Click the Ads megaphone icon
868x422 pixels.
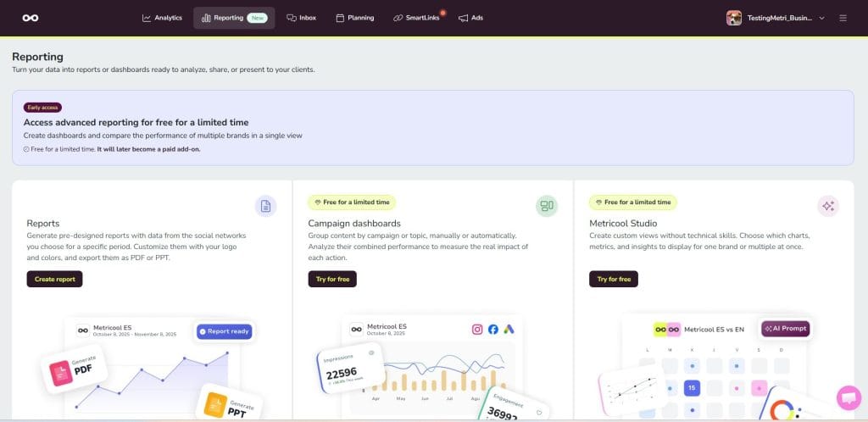pos(464,19)
